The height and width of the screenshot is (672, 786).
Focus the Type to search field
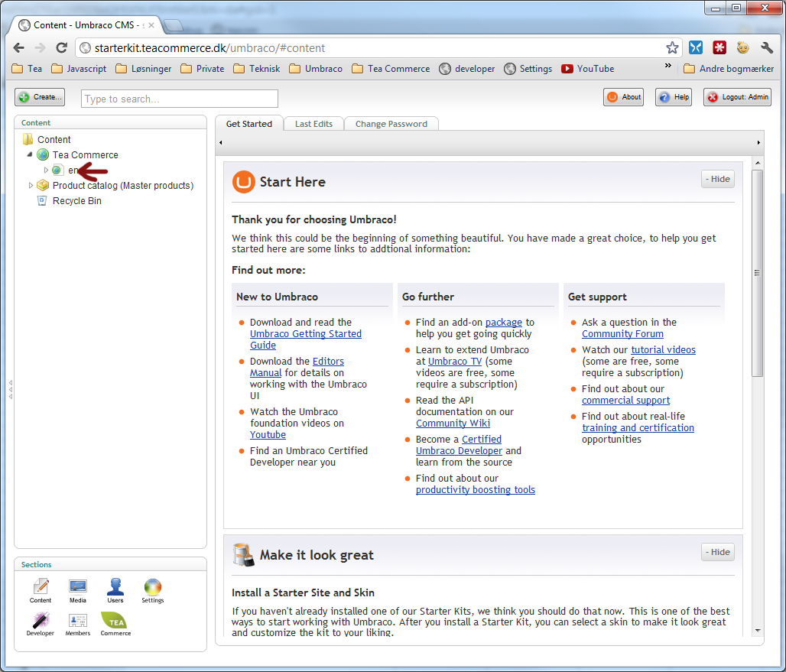[x=180, y=99]
